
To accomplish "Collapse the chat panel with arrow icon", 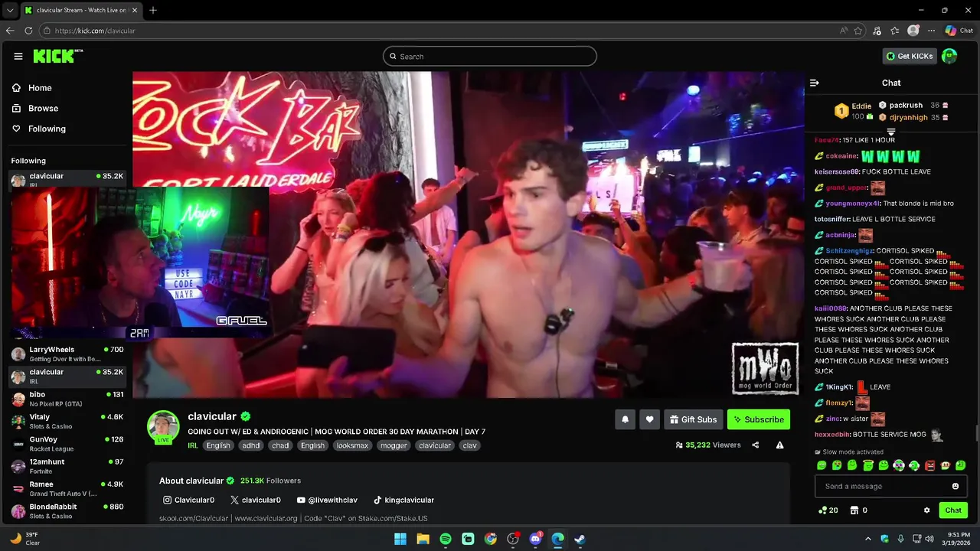I will pos(815,83).
